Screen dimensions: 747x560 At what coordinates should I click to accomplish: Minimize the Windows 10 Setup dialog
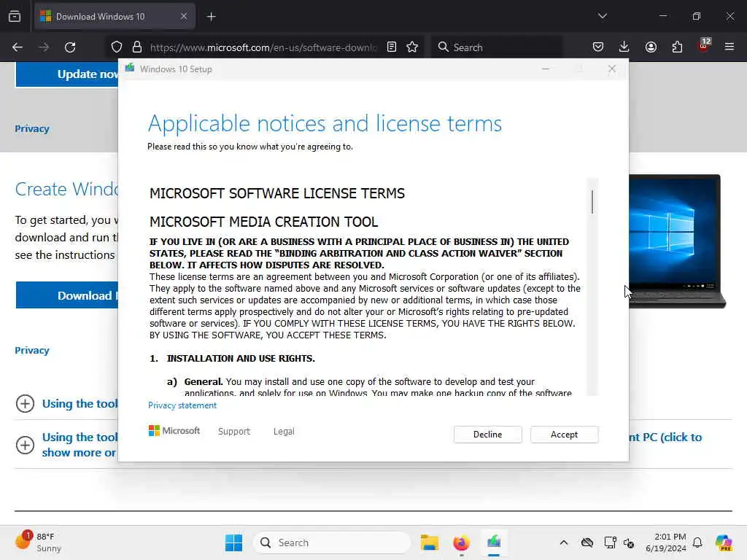coord(546,69)
